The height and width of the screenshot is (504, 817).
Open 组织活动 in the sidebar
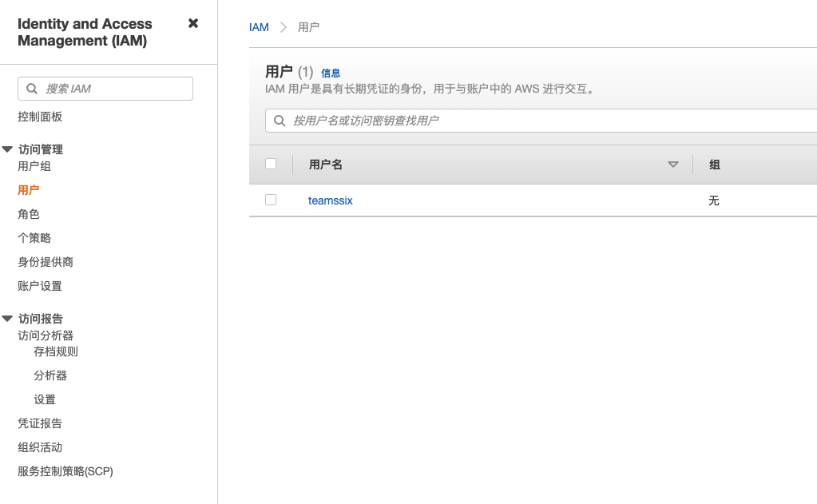(x=40, y=448)
